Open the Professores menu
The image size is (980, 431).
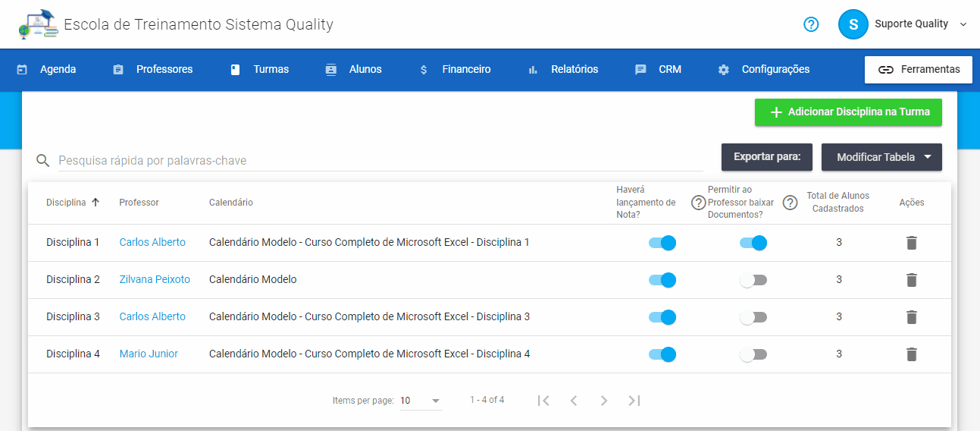pos(153,69)
